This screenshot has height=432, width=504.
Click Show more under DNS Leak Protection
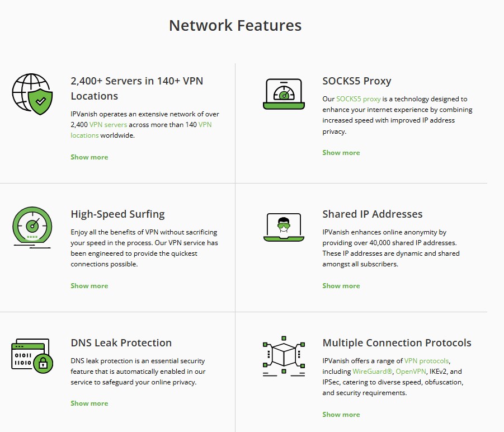(89, 403)
